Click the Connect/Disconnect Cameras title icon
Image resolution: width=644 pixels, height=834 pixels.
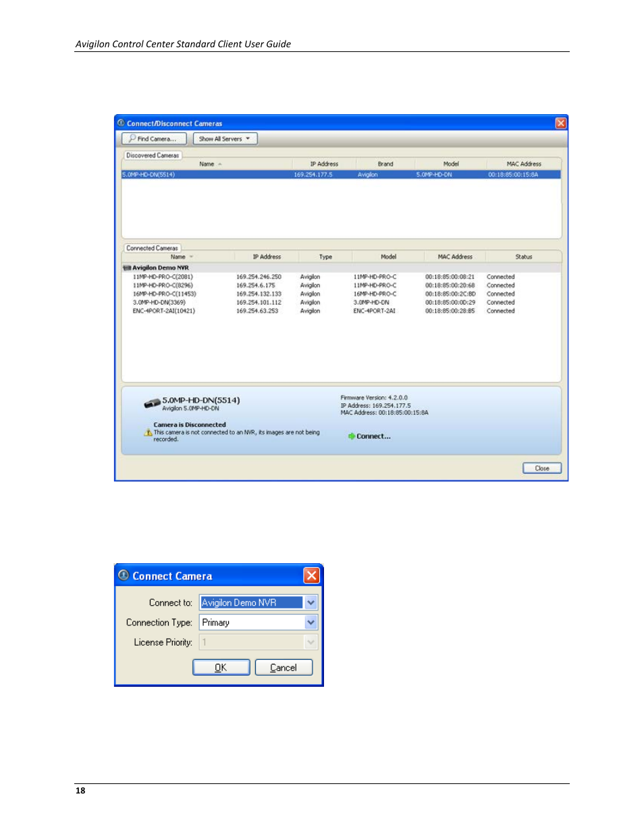click(x=121, y=123)
